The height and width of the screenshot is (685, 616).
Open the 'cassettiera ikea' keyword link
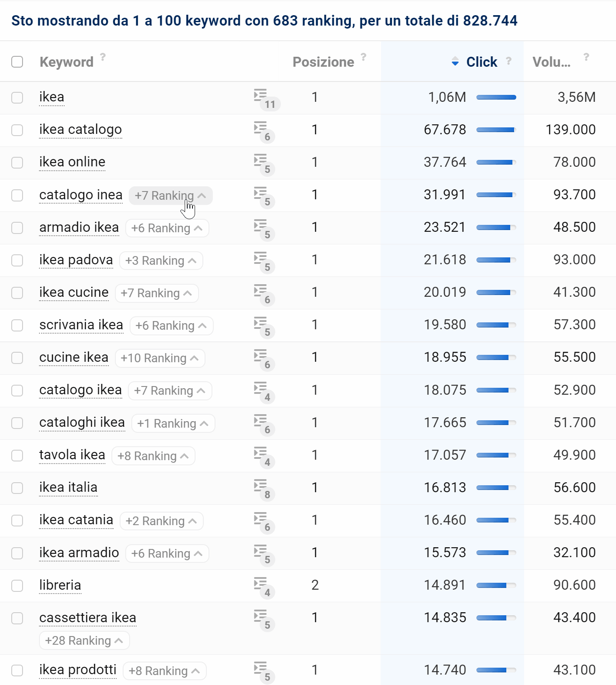88,618
